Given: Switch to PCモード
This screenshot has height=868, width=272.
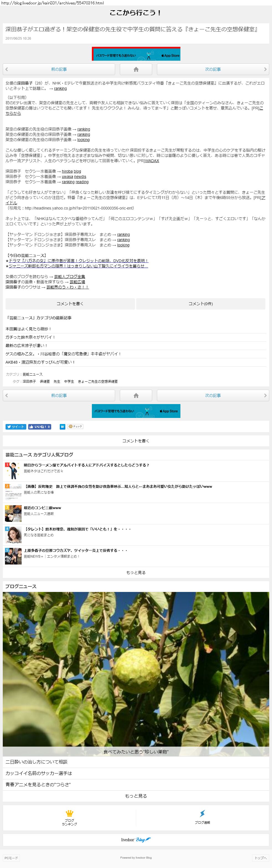Looking at the screenshot, I should 11,857.
